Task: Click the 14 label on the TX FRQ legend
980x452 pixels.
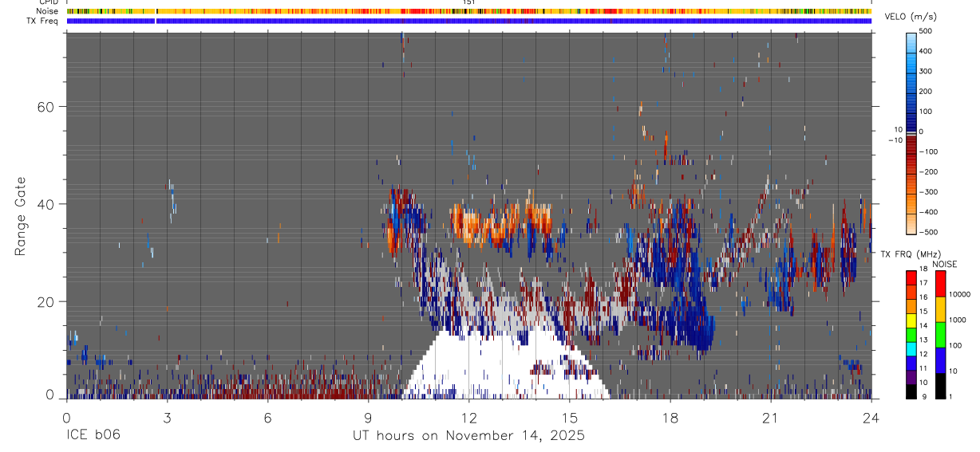Action: pyautogui.click(x=923, y=326)
